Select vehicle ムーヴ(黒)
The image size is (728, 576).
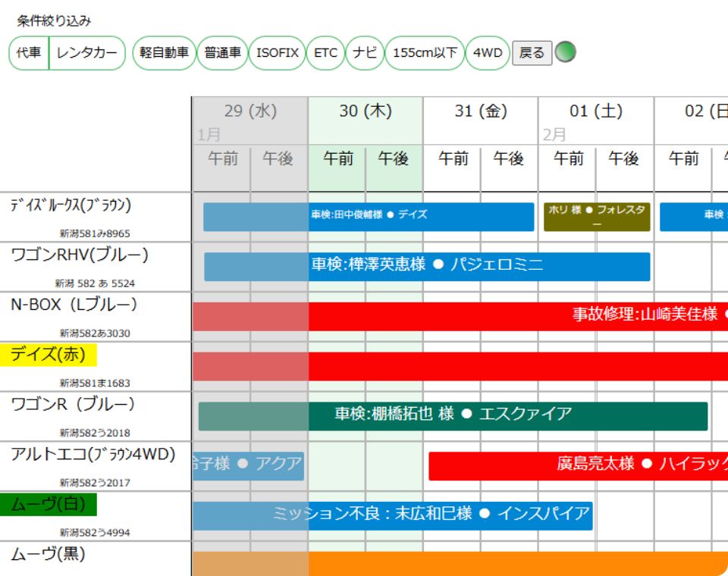[48, 554]
